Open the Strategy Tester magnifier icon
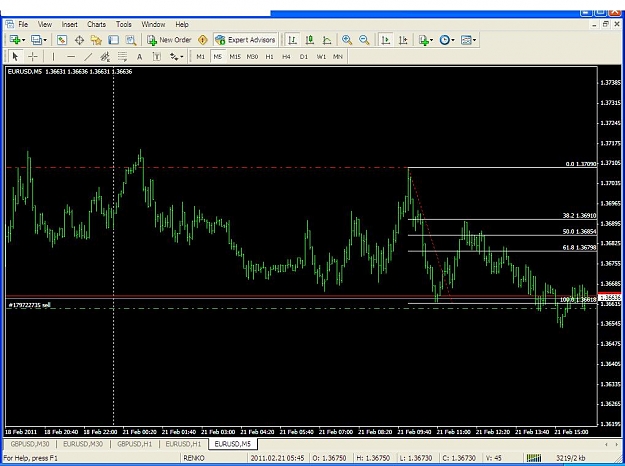625x466 pixels. (x=131, y=40)
